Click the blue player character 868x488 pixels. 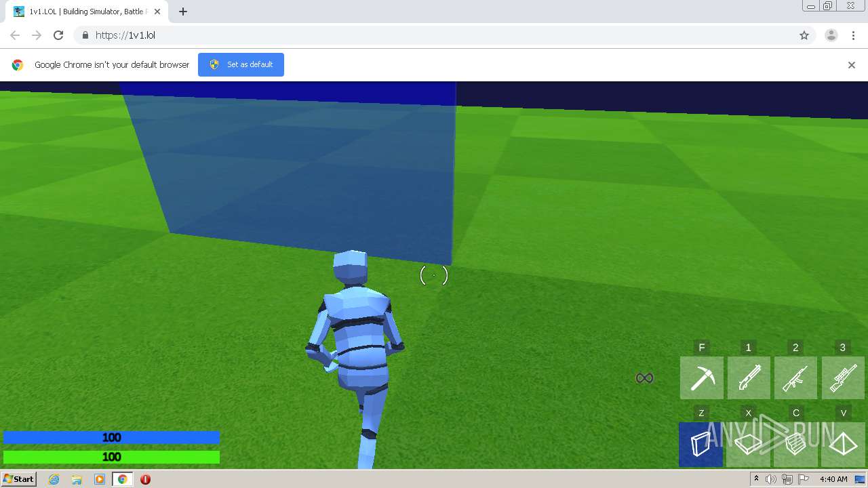[355, 359]
